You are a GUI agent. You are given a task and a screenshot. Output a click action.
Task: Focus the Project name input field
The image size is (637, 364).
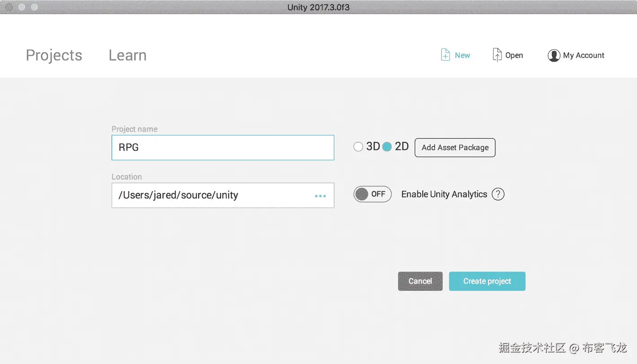[x=223, y=148]
